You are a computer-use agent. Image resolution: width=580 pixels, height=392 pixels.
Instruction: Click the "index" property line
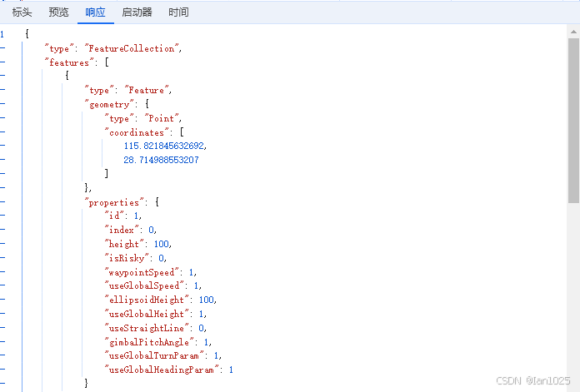[x=130, y=230]
